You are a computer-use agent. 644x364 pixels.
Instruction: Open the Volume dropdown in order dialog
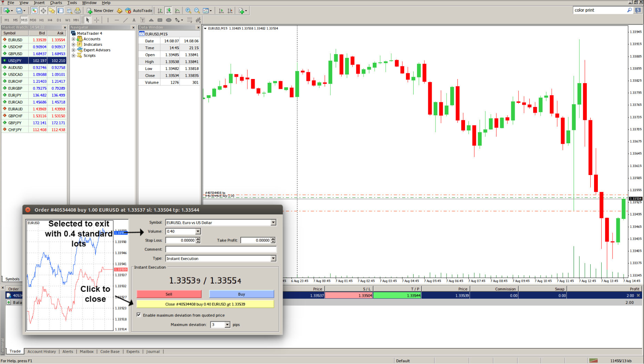198,231
